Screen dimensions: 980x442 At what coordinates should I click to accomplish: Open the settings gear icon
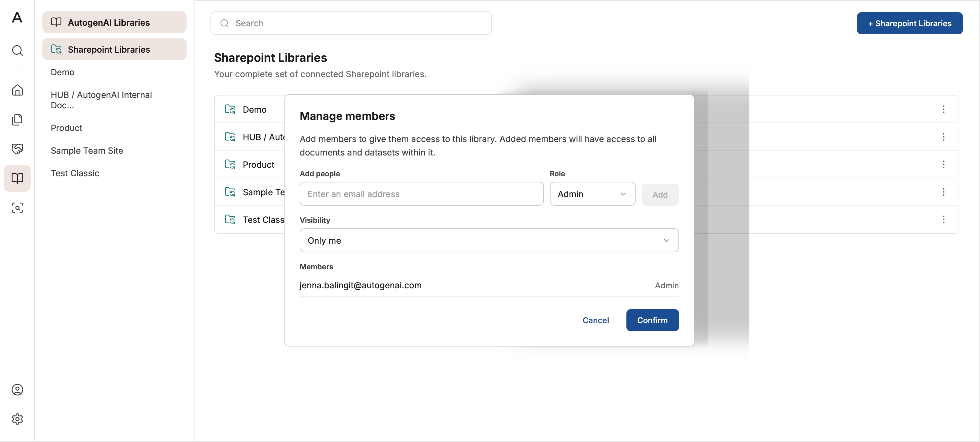(x=17, y=419)
